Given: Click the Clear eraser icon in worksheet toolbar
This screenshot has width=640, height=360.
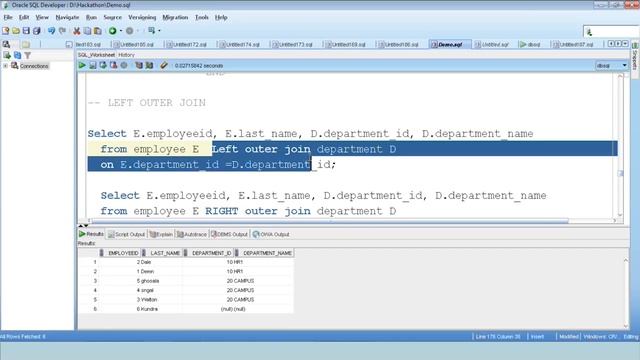Looking at the screenshot, I should point(164,65).
